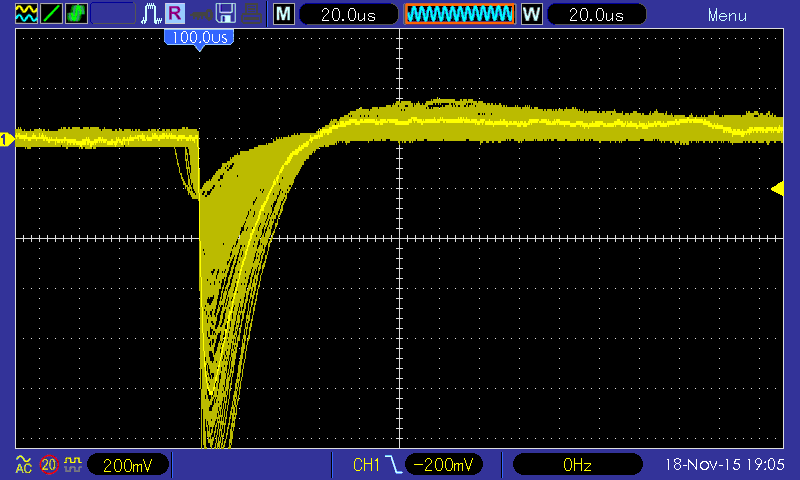Viewport: 800px width, 480px height.
Task: Select the green line vector display icon
Action: (51, 13)
